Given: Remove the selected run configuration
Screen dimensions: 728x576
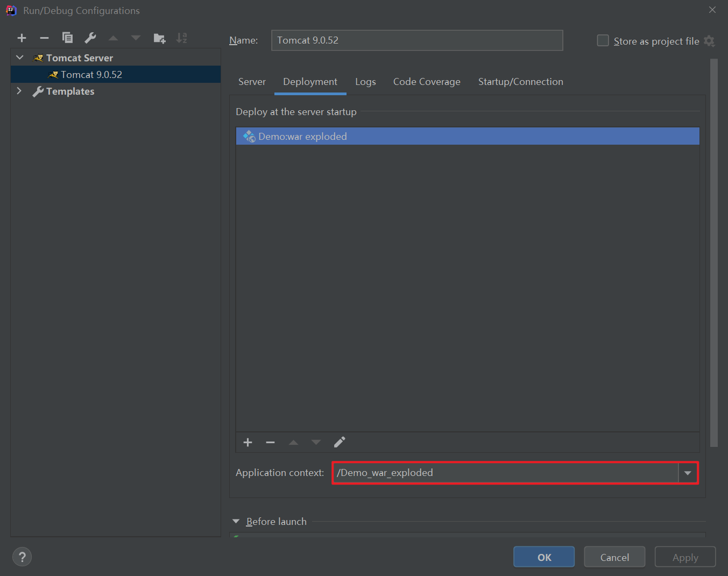Looking at the screenshot, I should [x=45, y=38].
